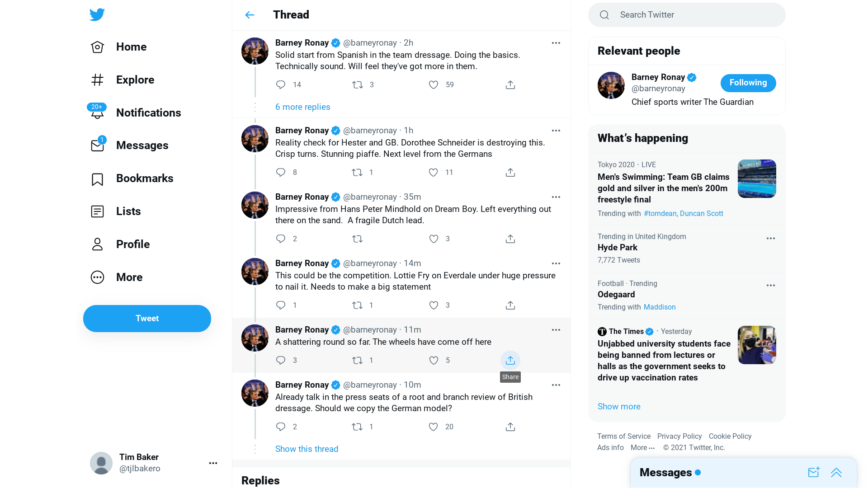Viewport: 868px width, 488px height.
Task: Expand the Messages drawer with the double chevron
Action: pyautogui.click(x=836, y=472)
